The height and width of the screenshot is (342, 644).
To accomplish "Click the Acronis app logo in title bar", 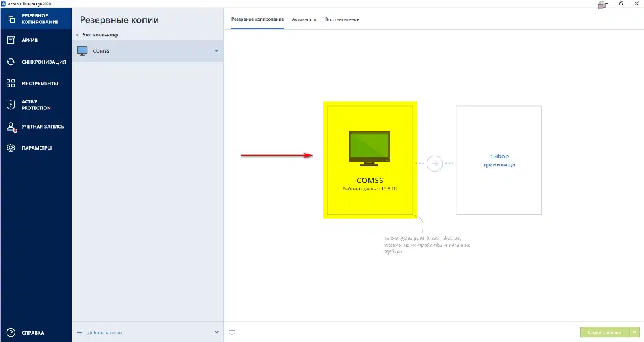I will pyautogui.click(x=4, y=3).
